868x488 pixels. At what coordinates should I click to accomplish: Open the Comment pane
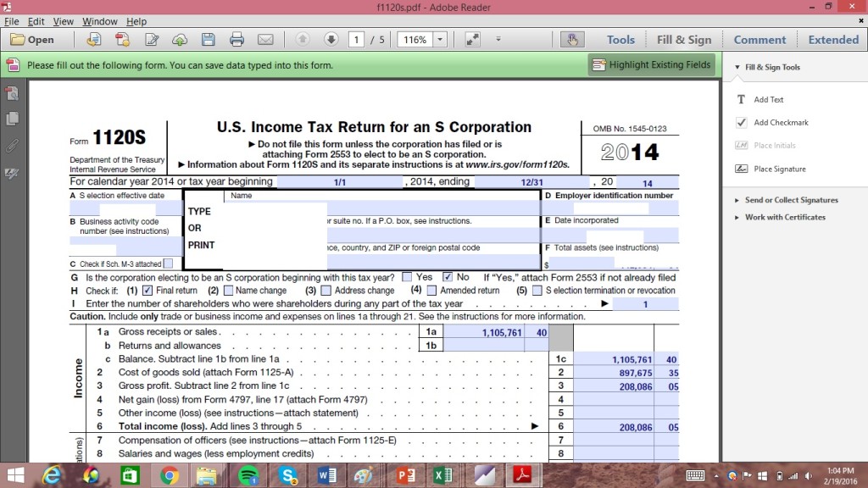[x=759, y=40]
